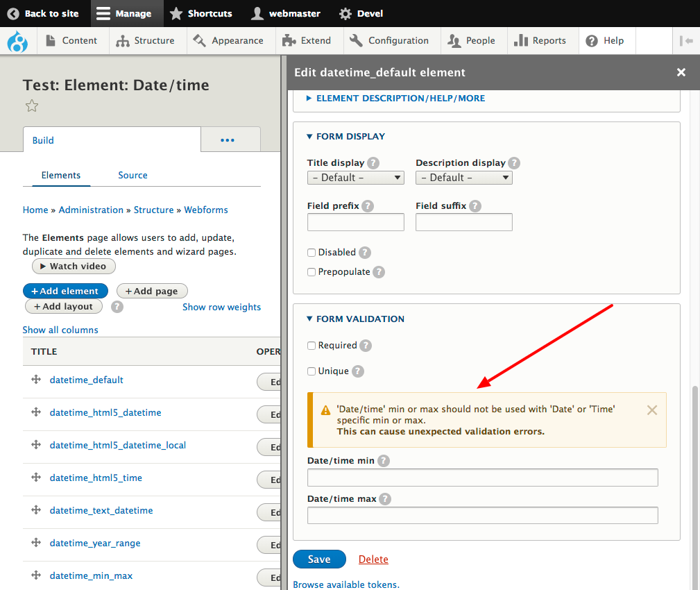Open the Title display dropdown

(x=355, y=178)
